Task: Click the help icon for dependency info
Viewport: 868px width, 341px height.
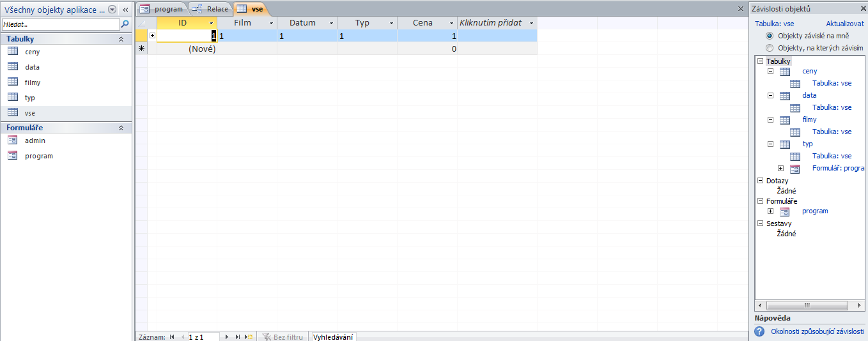Action: tap(759, 331)
